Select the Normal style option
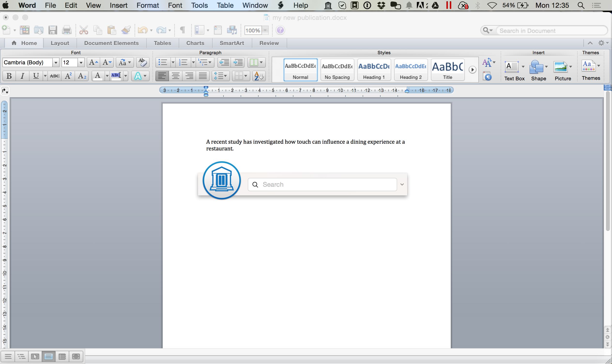This screenshot has height=364, width=612. (300, 69)
